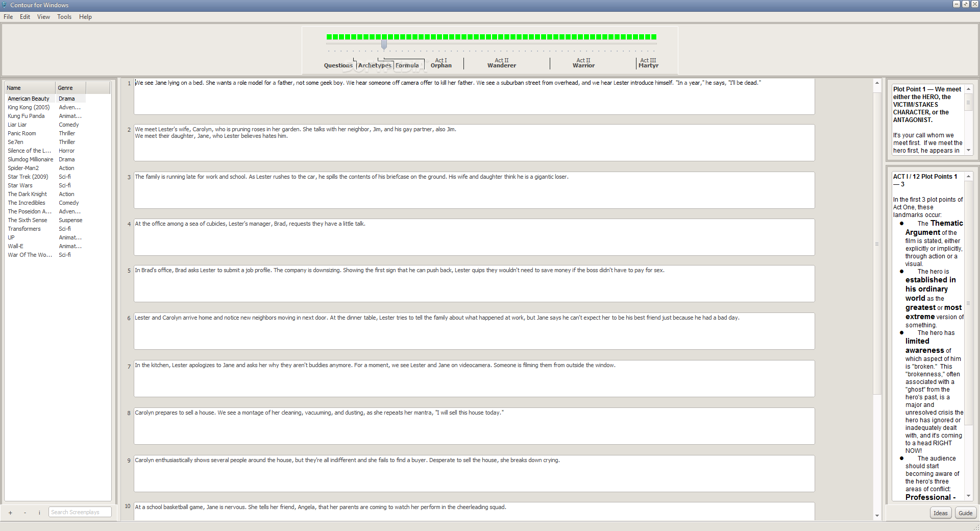The height and width of the screenshot is (531, 980).
Task: Select The Poseidon Adventure entry
Action: [45, 211]
